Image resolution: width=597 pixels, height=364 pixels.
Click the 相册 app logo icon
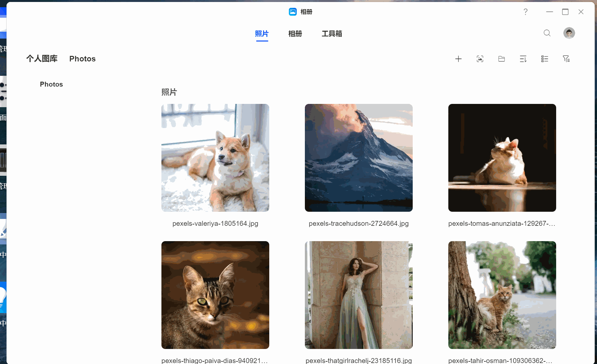(293, 12)
